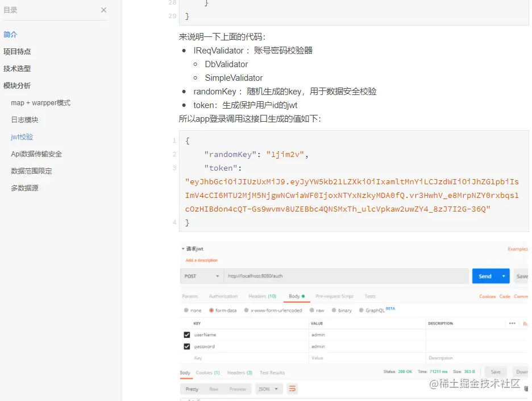The image size is (532, 401).
Task: Open the Pre-request Script tab
Action: pyautogui.click(x=334, y=296)
